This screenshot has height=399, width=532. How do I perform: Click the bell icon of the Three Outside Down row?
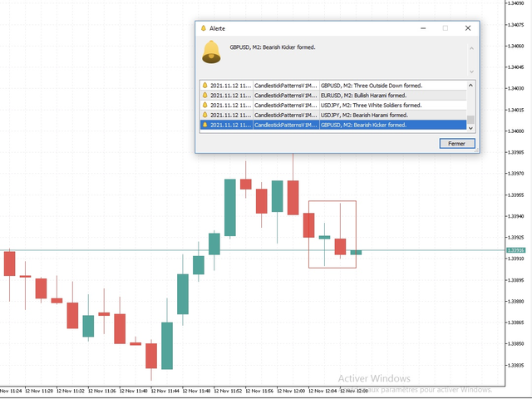click(204, 85)
